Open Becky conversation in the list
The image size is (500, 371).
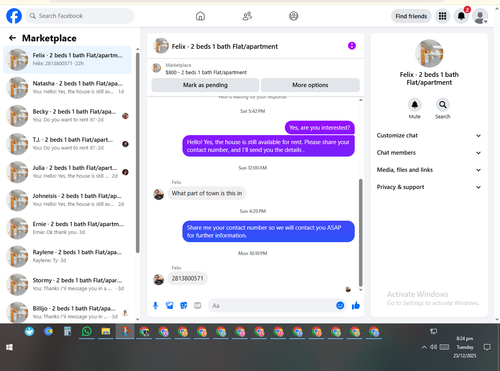tap(67, 116)
